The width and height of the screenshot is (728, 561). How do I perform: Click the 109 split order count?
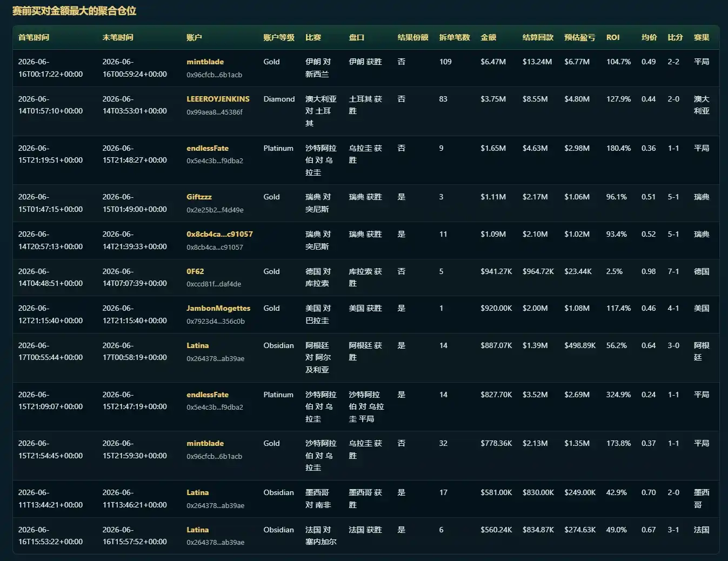click(445, 62)
